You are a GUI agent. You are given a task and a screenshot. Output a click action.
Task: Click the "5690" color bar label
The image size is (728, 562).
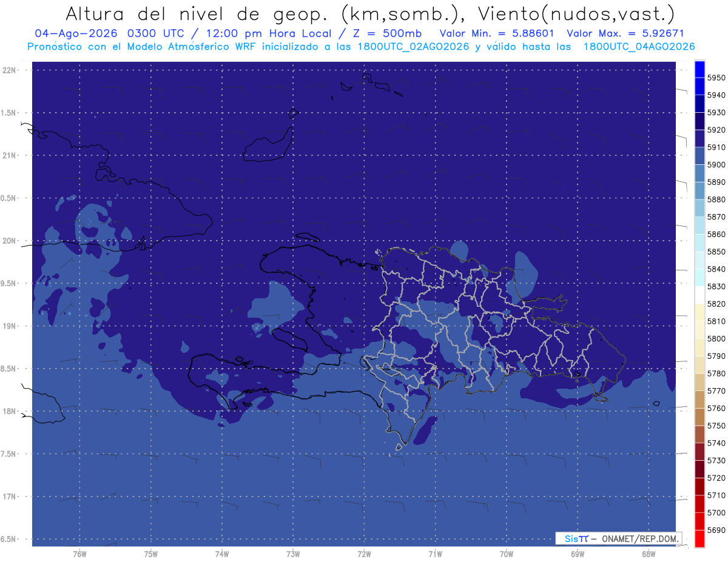coord(716,530)
